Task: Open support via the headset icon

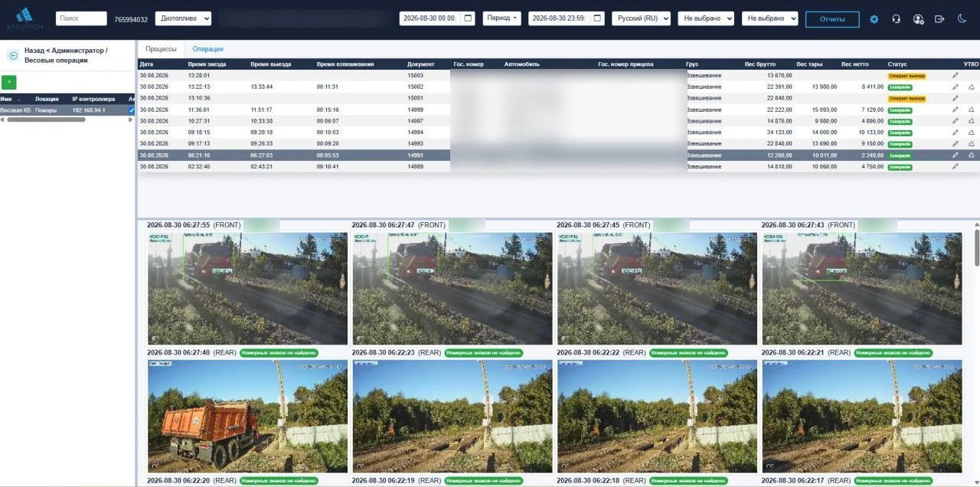Action: coord(897,19)
